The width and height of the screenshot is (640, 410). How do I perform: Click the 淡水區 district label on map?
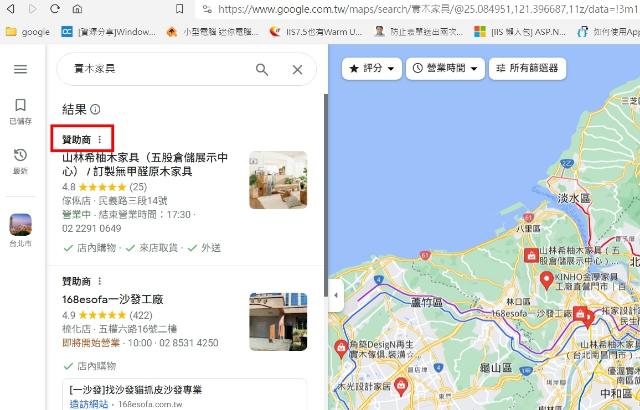pyautogui.click(x=574, y=198)
